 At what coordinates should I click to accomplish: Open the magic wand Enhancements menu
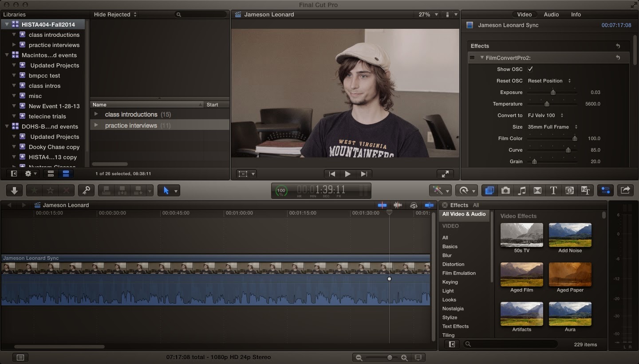tap(440, 191)
